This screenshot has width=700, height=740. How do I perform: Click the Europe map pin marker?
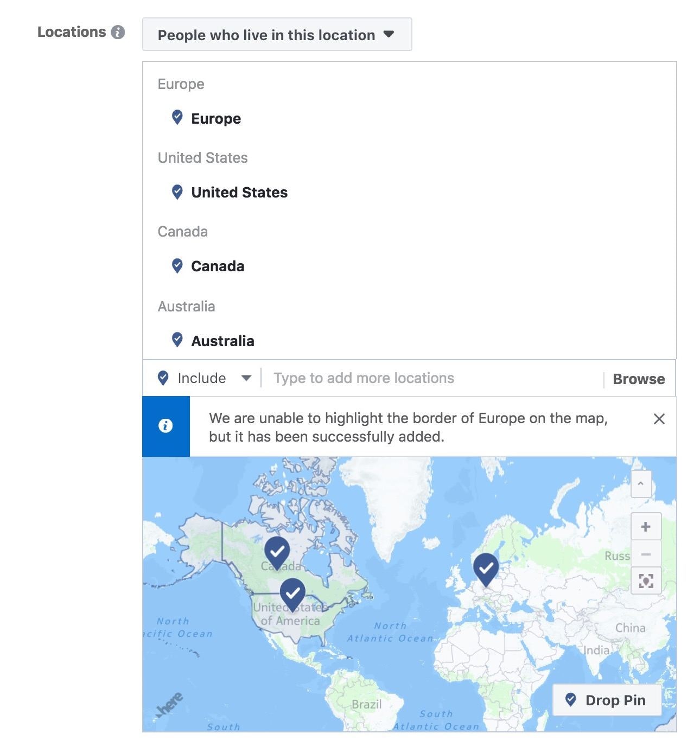(486, 568)
